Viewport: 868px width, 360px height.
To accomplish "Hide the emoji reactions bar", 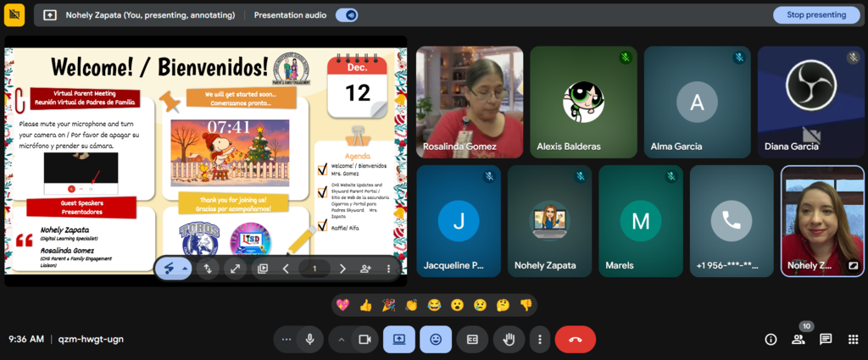I will click(x=436, y=340).
